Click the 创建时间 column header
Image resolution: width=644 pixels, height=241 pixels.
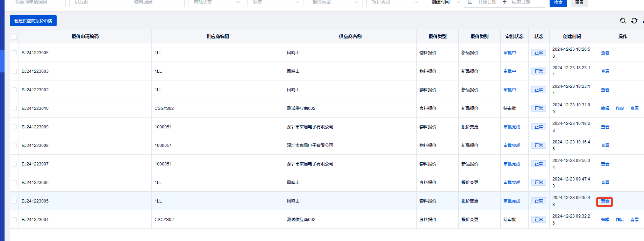click(x=572, y=36)
